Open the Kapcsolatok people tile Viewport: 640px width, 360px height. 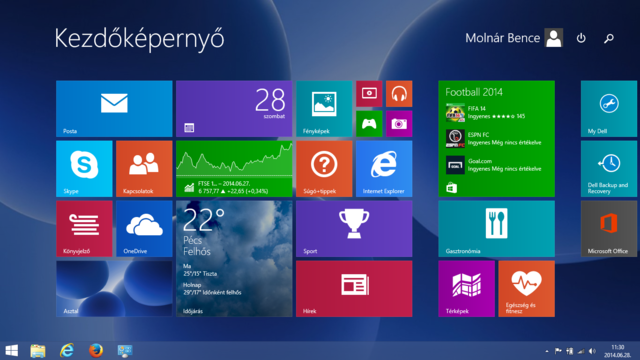pos(144,169)
